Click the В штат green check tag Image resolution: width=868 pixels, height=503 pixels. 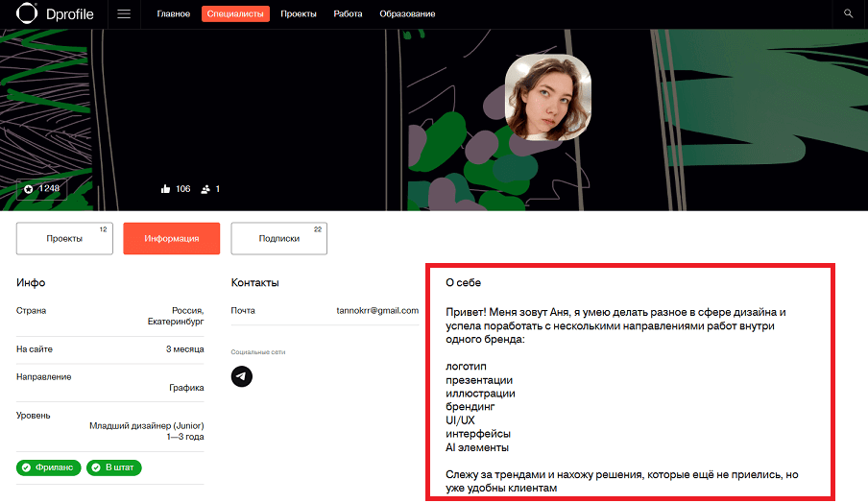coord(114,467)
